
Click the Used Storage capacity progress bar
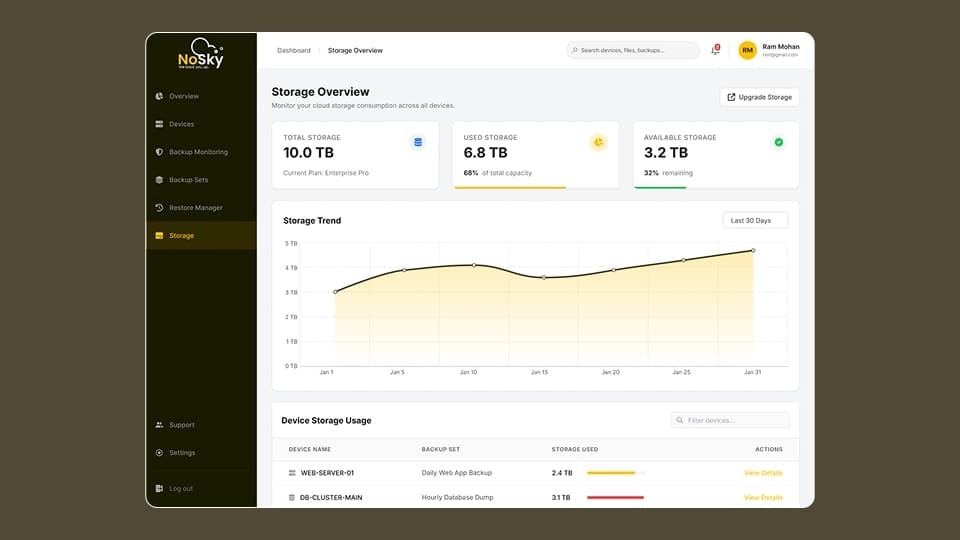click(x=510, y=187)
